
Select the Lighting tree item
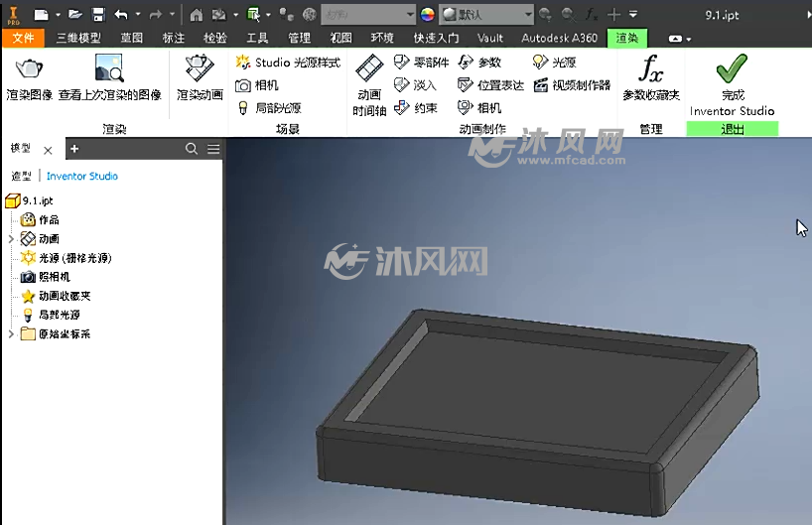coord(66,258)
